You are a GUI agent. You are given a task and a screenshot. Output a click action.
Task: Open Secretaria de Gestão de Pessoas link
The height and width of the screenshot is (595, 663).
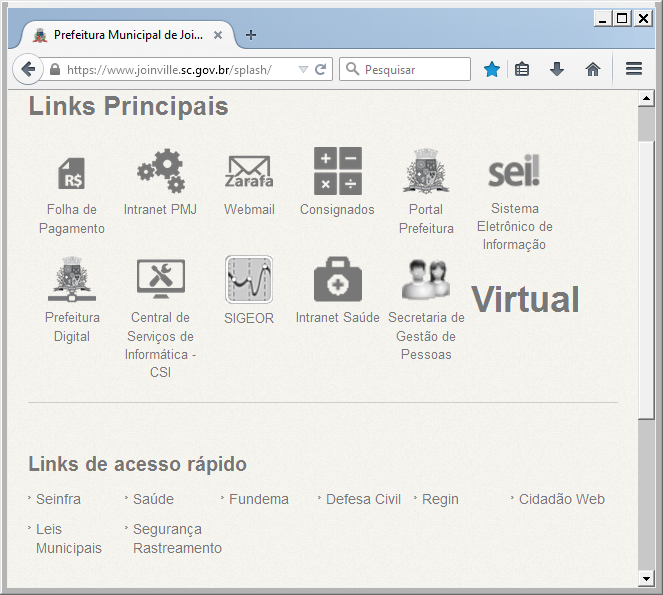(x=426, y=336)
